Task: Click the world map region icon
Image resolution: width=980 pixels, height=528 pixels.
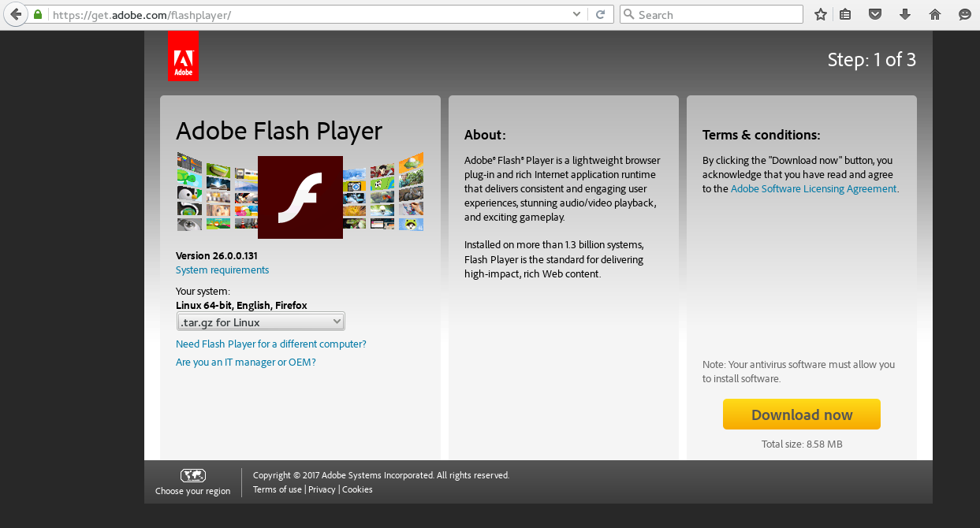Action: click(x=193, y=475)
